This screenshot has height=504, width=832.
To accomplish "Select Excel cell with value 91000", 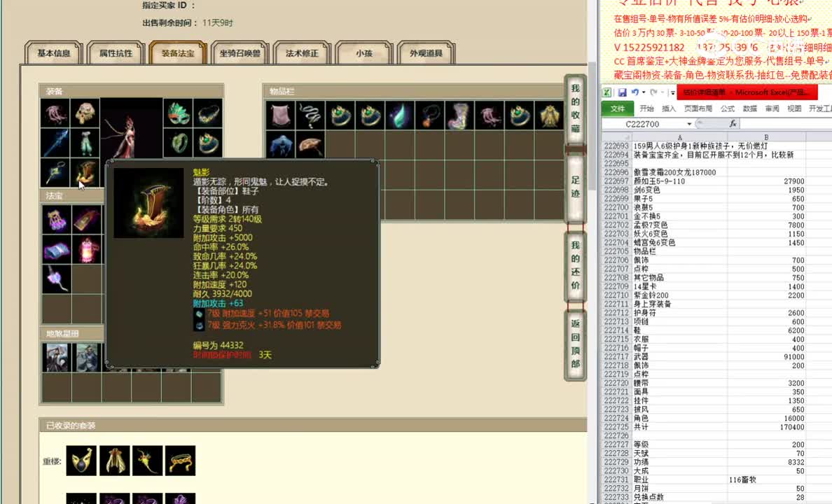I will (x=766, y=356).
